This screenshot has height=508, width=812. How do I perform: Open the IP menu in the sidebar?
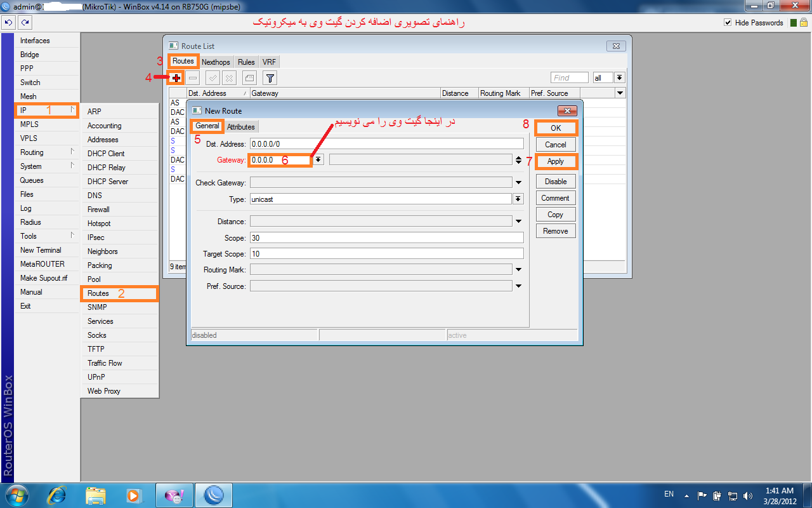[x=47, y=110]
